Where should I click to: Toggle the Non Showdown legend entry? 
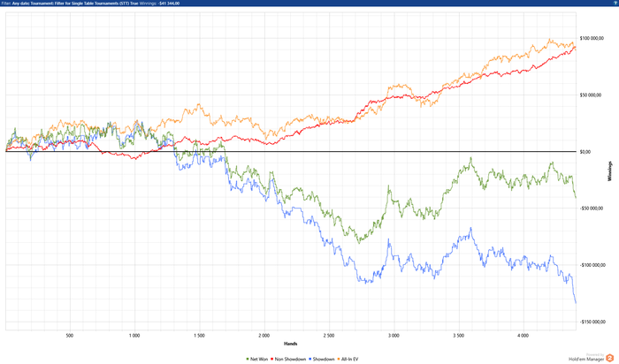pyautogui.click(x=288, y=360)
